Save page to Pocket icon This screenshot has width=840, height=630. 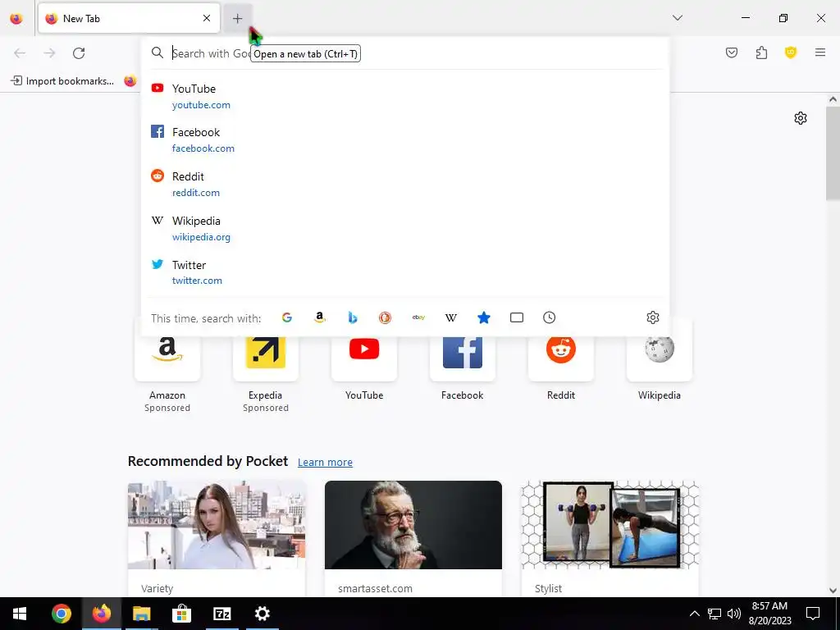732,52
